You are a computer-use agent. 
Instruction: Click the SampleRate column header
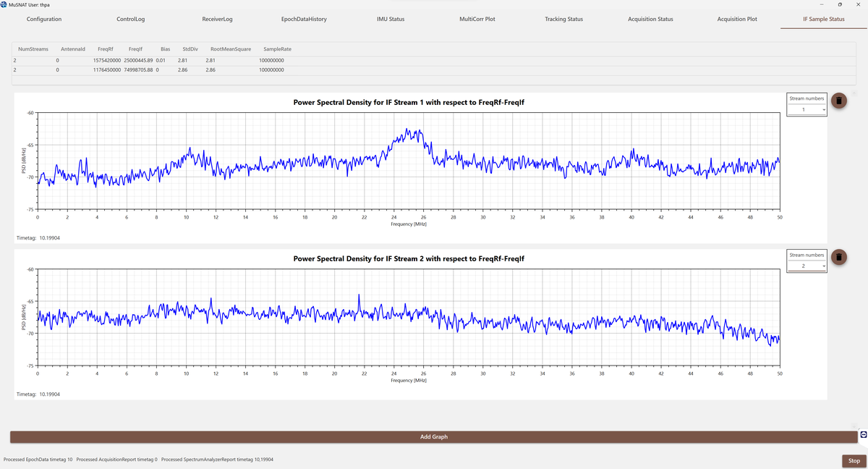278,49
